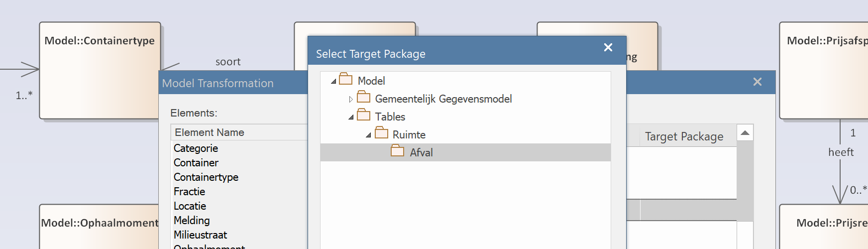Close the Model Transformation window
868x249 pixels.
757,82
